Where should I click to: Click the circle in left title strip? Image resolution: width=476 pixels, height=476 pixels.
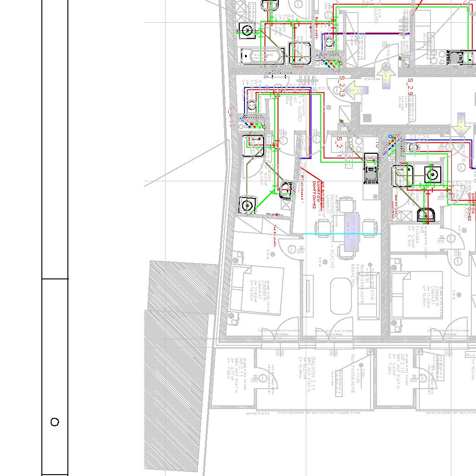tap(55, 422)
